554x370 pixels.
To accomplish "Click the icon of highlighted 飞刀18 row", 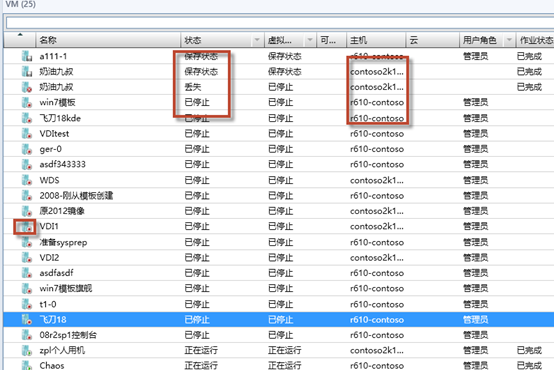I will 27,319.
